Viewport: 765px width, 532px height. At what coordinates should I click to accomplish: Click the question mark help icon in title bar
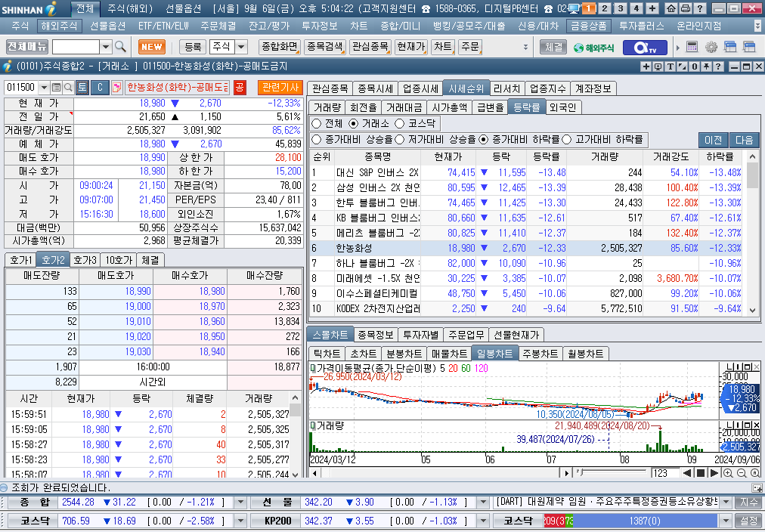pyautogui.click(x=700, y=8)
